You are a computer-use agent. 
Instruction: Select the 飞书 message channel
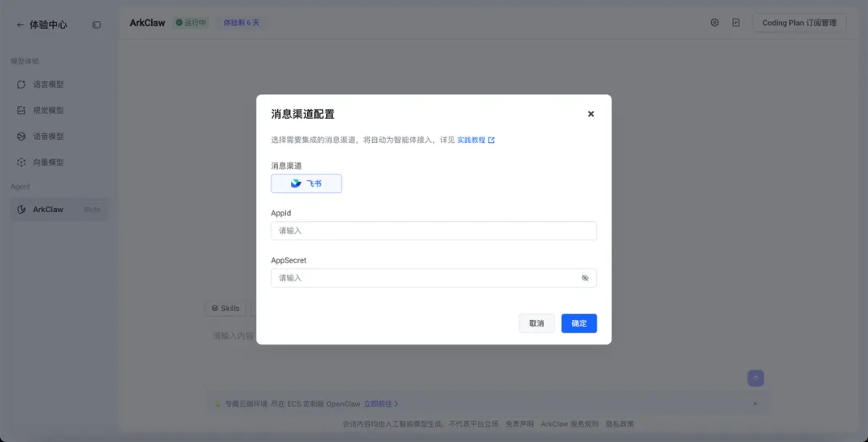(306, 184)
